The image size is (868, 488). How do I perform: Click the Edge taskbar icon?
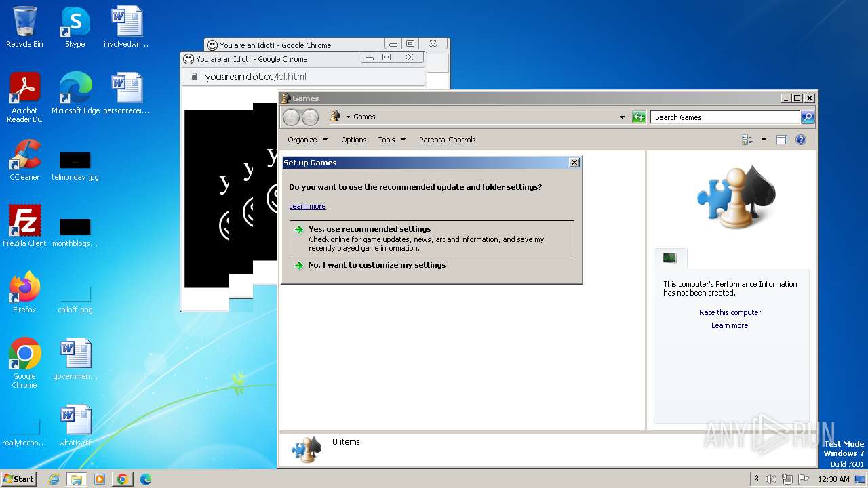tap(145, 479)
